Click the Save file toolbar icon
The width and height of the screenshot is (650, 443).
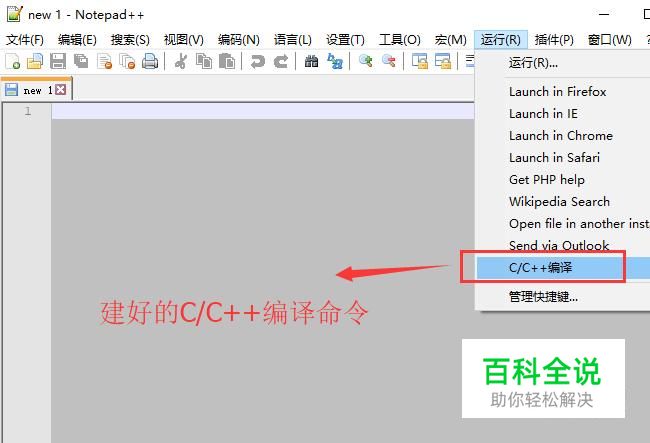[58, 61]
